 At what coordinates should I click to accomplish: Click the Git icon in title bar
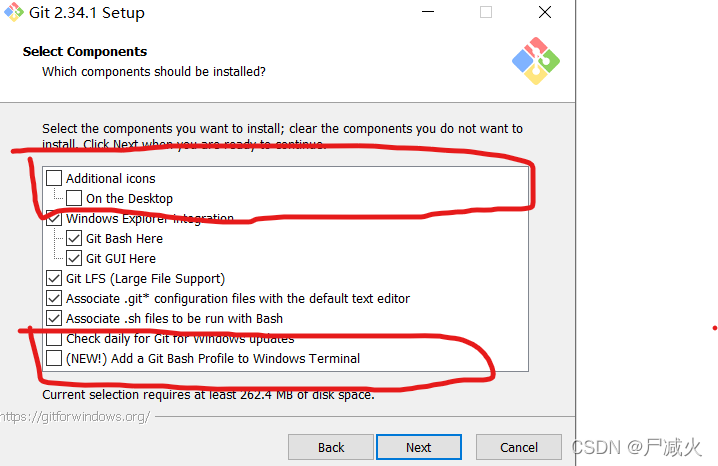(14, 12)
